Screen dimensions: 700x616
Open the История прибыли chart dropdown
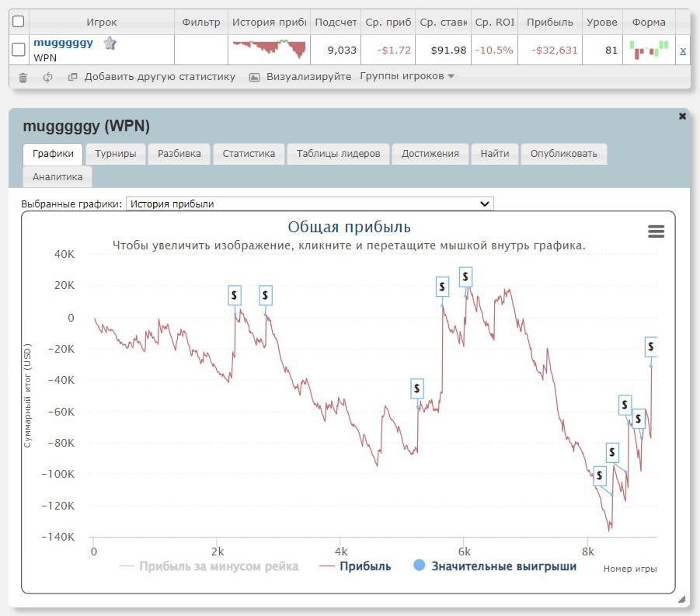[309, 204]
